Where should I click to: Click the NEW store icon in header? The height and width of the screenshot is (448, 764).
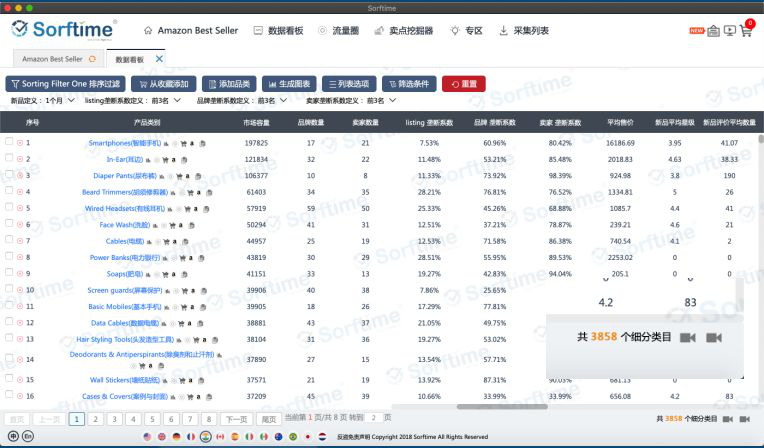pyautogui.click(x=713, y=31)
